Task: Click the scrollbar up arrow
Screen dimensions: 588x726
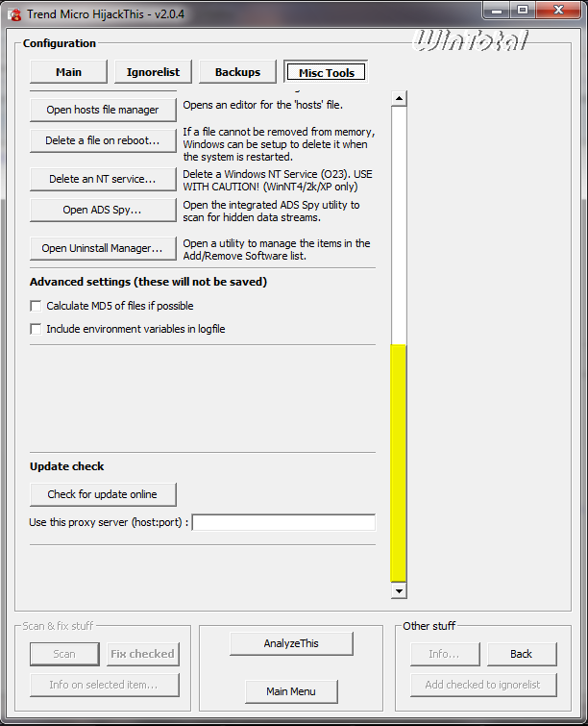Action: [399, 98]
